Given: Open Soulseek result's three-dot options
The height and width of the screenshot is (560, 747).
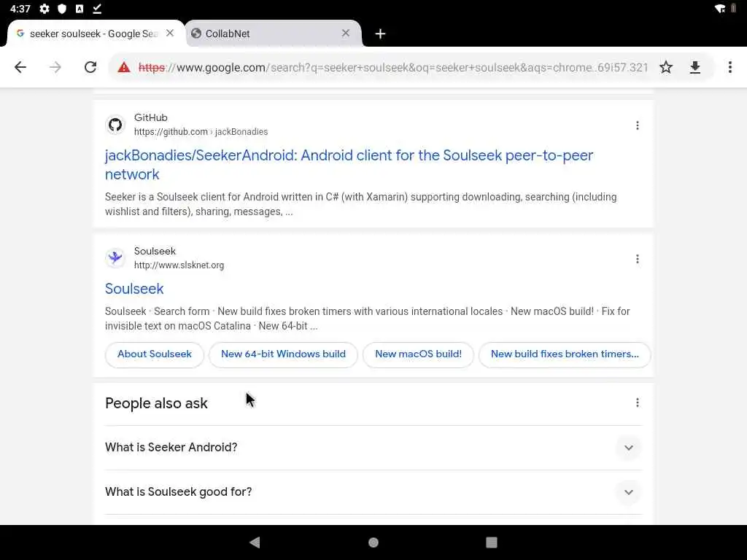Looking at the screenshot, I should tap(638, 259).
